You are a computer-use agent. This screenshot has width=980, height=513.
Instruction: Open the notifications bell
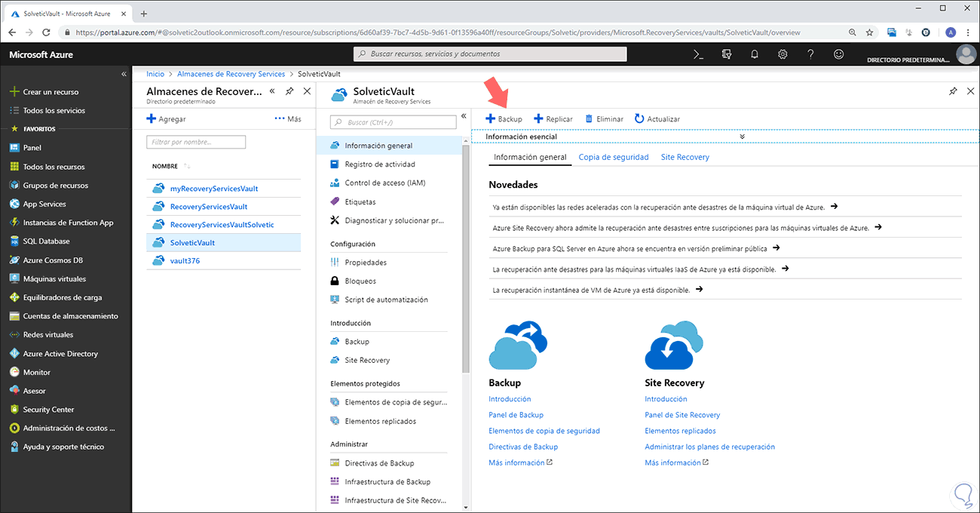(755, 54)
